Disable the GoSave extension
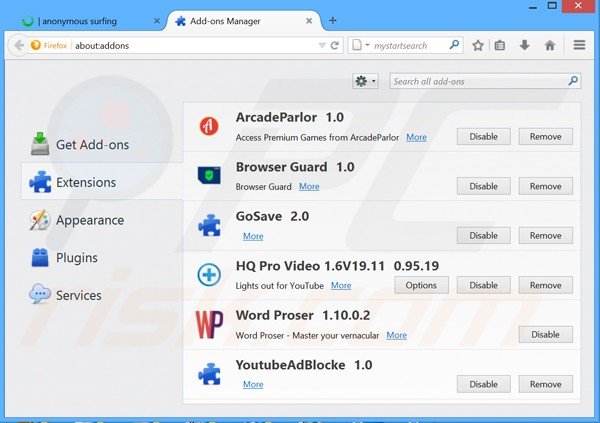600x423 pixels. [484, 235]
